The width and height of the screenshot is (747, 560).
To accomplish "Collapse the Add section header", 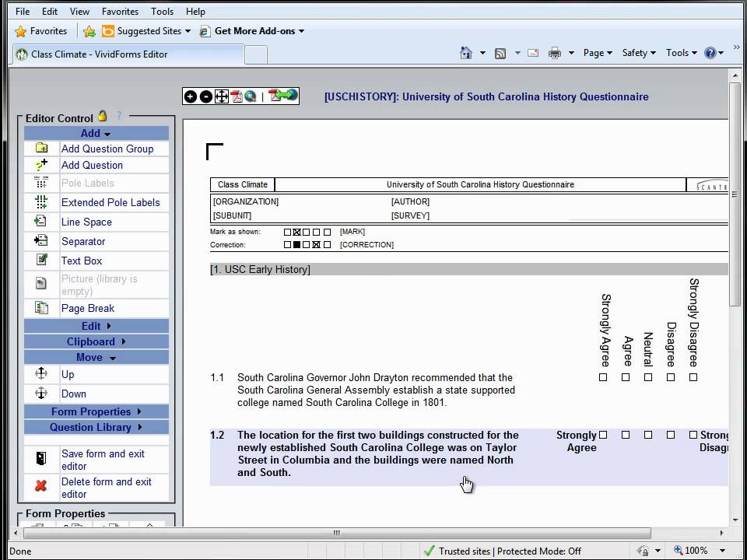I will 96,133.
